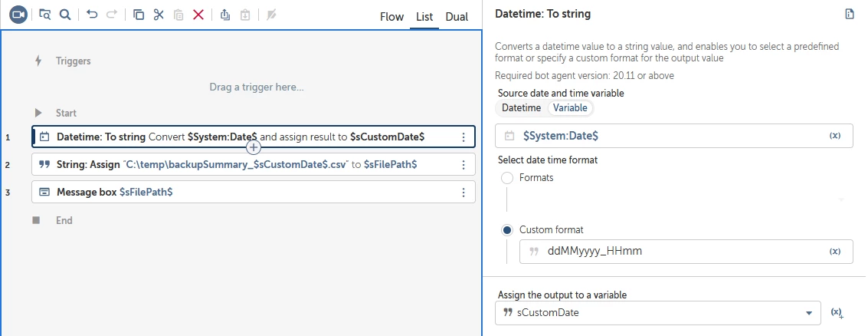Cut the selected action with scissors
Viewport: 868px width, 336px height.
pyautogui.click(x=159, y=15)
